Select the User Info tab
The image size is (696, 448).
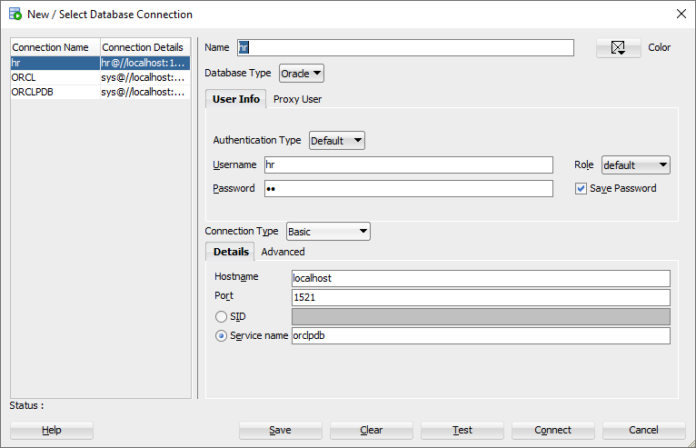pyautogui.click(x=236, y=99)
